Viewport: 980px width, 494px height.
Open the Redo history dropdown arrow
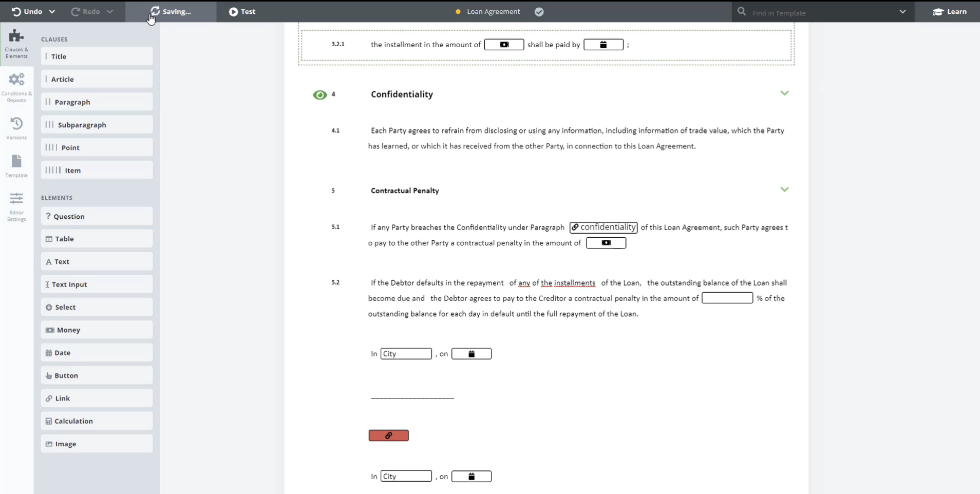coord(110,11)
